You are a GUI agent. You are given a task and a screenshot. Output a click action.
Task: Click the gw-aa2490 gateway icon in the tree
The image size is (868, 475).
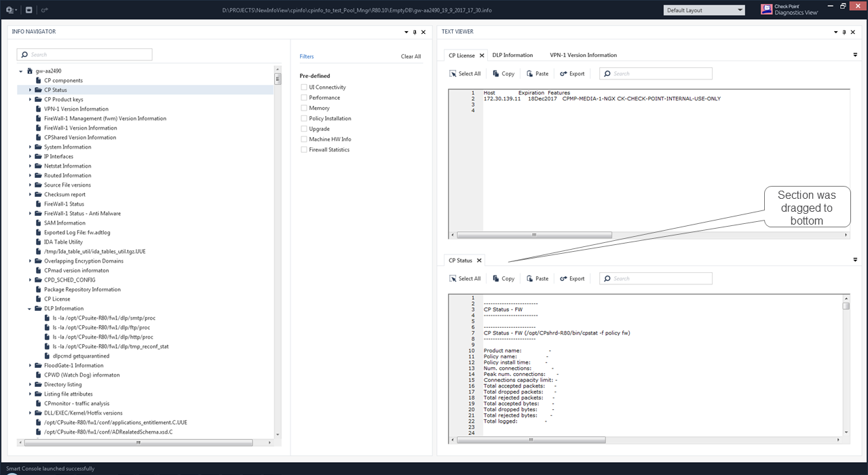point(30,71)
